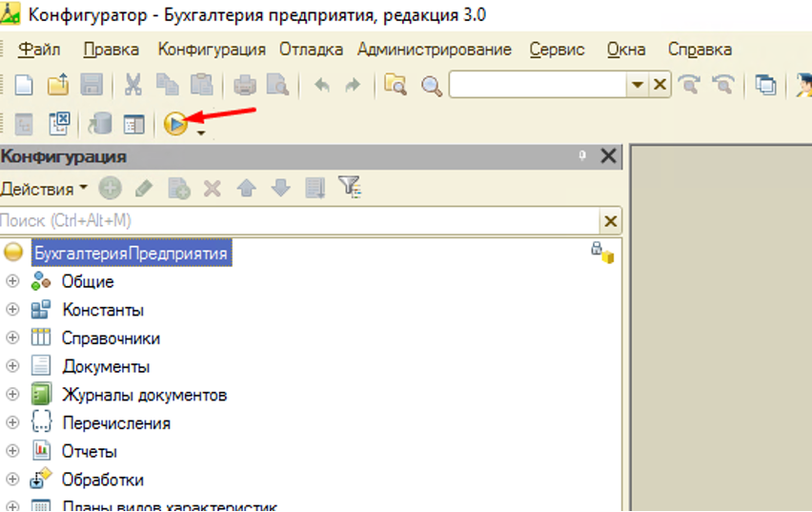Click the green Add object icon

111,188
